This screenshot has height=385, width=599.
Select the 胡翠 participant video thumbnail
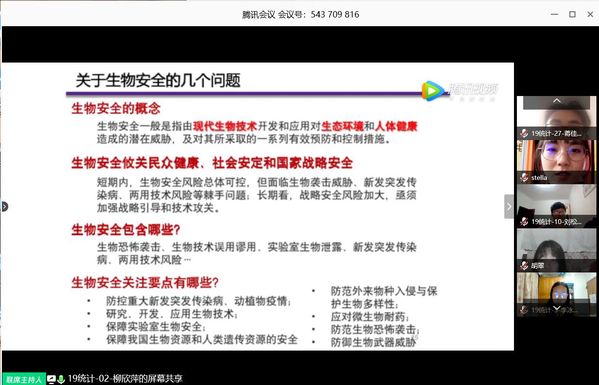(557, 250)
